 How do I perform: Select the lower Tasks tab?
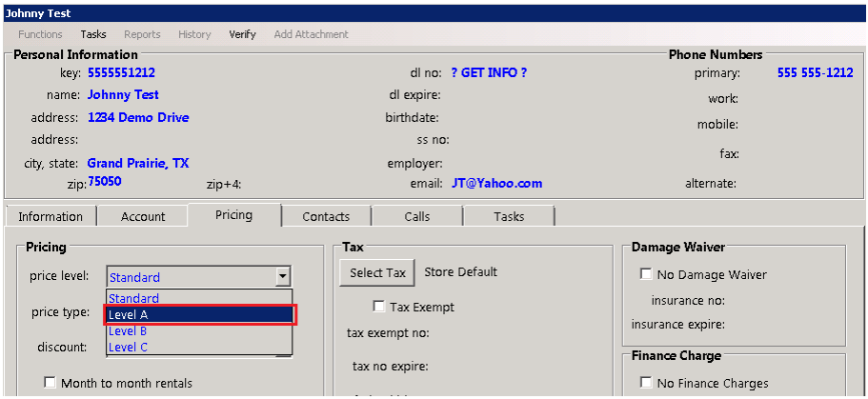(509, 217)
